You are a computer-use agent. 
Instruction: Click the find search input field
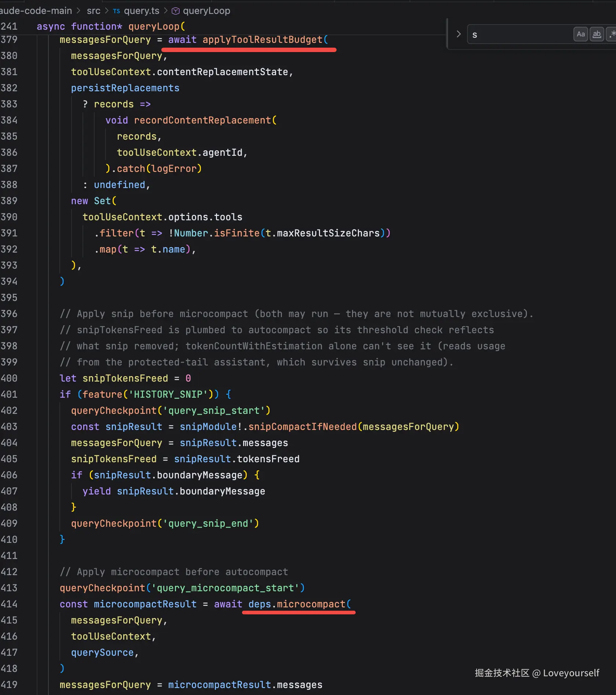tap(521, 34)
